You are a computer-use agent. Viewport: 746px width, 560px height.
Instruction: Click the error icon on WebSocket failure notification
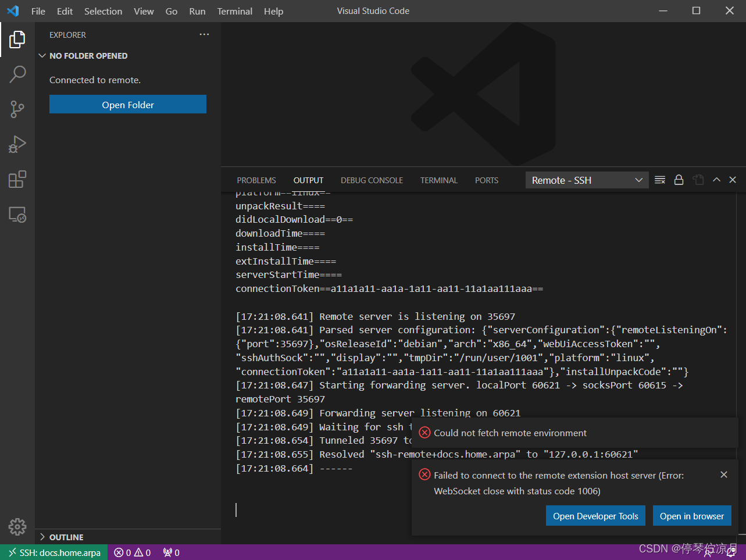(x=424, y=475)
